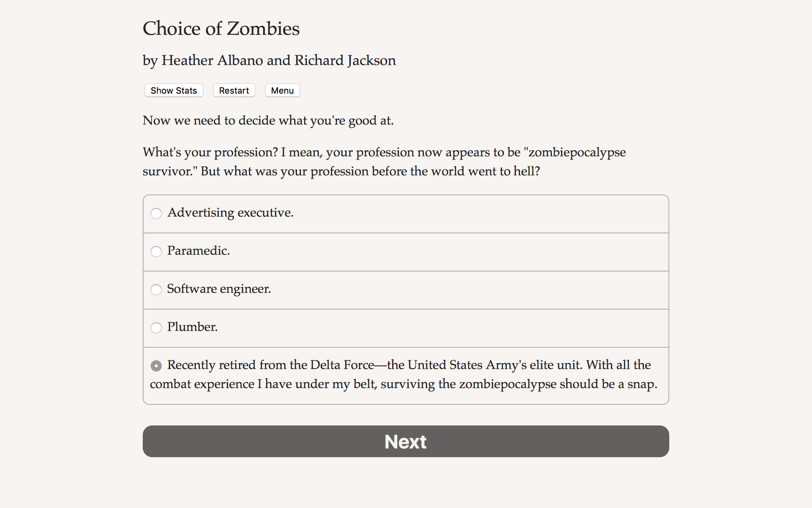Click Next to confirm the profession
The height and width of the screenshot is (508, 812).
click(406, 441)
